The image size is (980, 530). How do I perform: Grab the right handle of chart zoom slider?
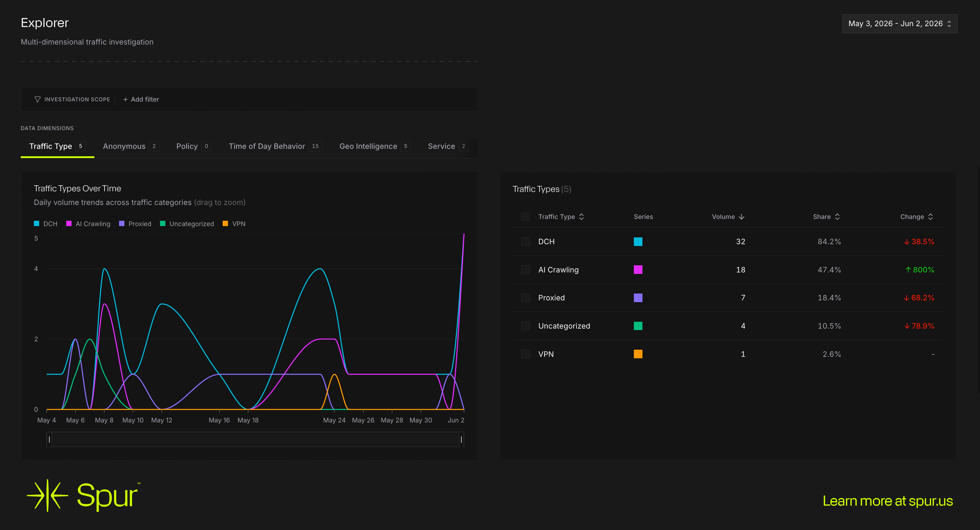pyautogui.click(x=461, y=439)
